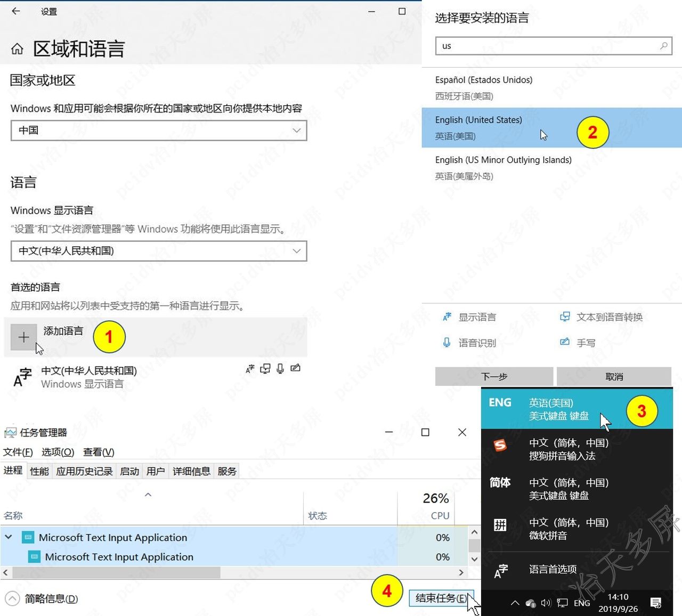682x616 pixels.
Task: Click the Microsoft Text Input Application child process icon
Action: coord(34,557)
